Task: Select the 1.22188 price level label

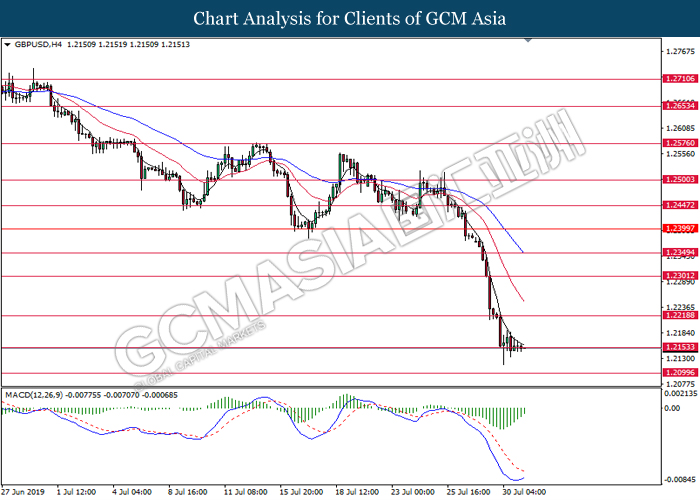Action: [x=680, y=315]
